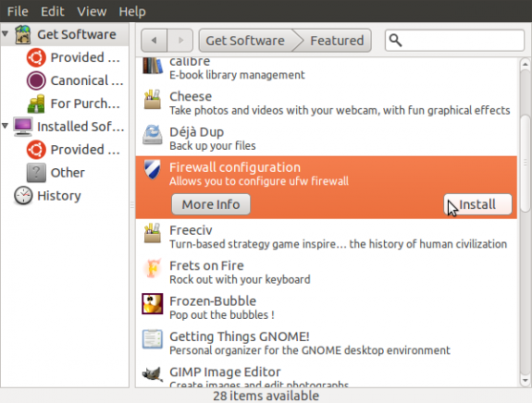Click the Get Software breadcrumb button
This screenshot has width=532, height=403.
245,41
